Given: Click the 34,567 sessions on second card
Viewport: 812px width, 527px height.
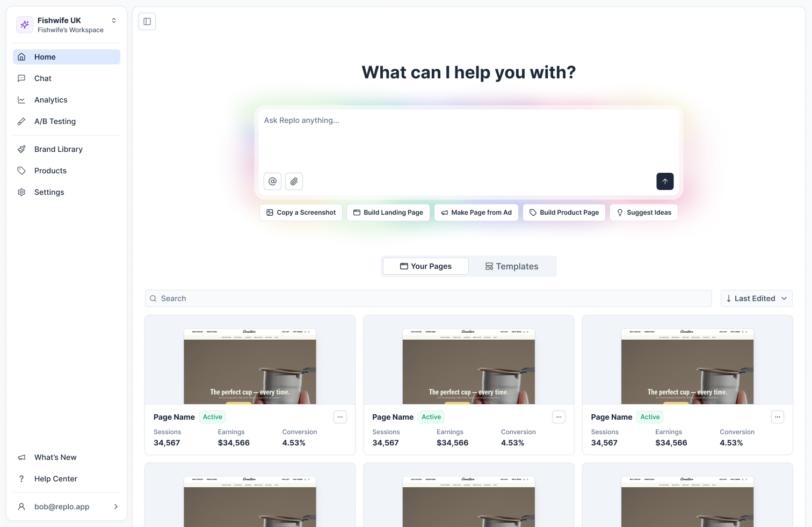Looking at the screenshot, I should (386, 443).
